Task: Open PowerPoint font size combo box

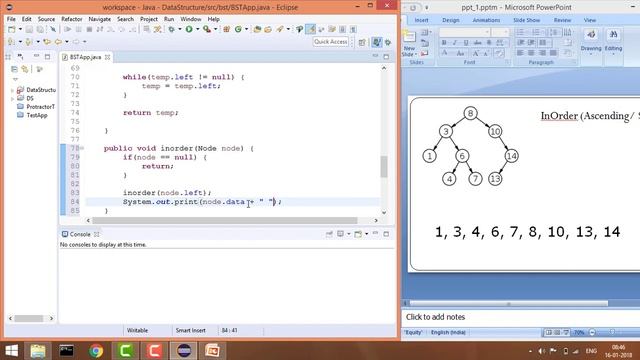Action: (x=500, y=32)
